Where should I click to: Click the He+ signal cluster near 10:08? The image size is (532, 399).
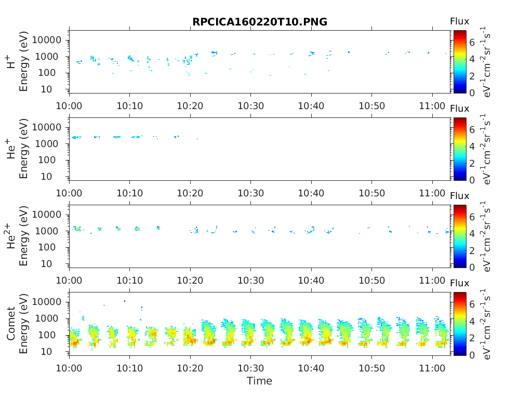pos(117,137)
